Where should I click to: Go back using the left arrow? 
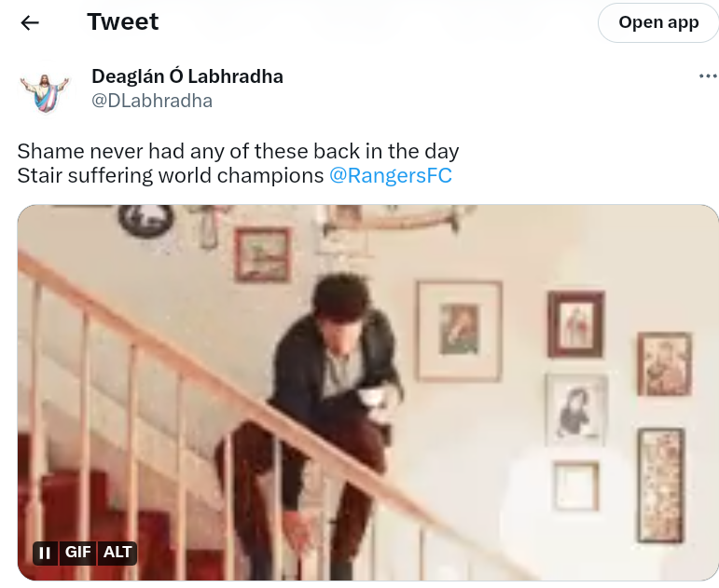pos(31,22)
